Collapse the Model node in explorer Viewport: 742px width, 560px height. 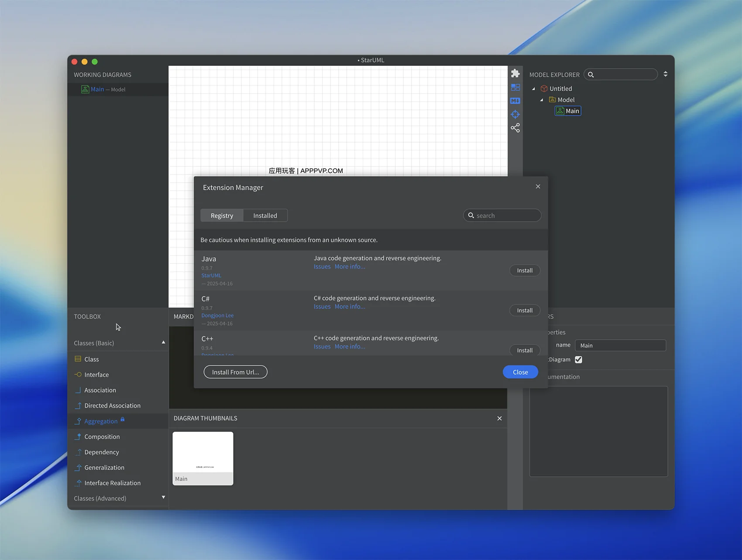tap(542, 100)
